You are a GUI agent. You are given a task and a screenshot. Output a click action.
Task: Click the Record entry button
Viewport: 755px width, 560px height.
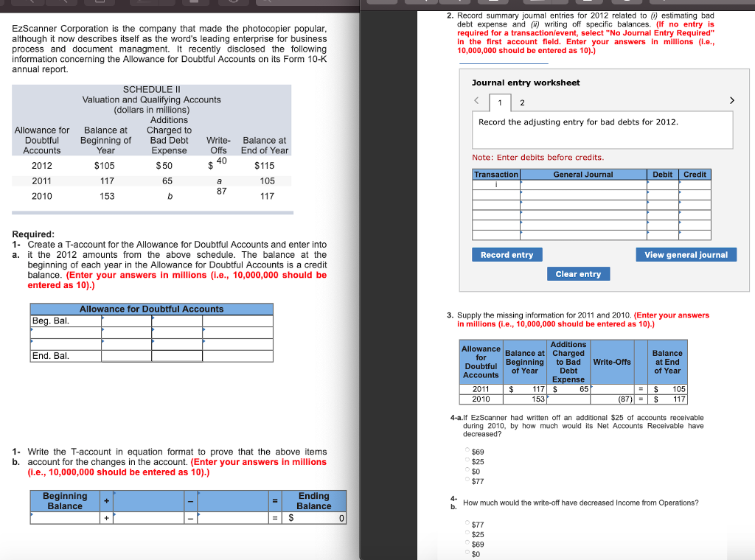(x=508, y=254)
